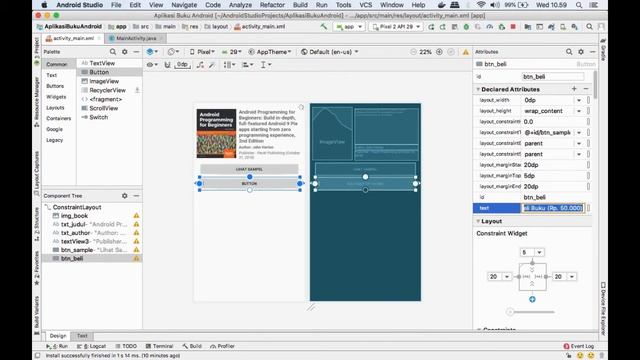Select the Containers palette category
Viewport: 640px width, 360px height.
[58, 118]
